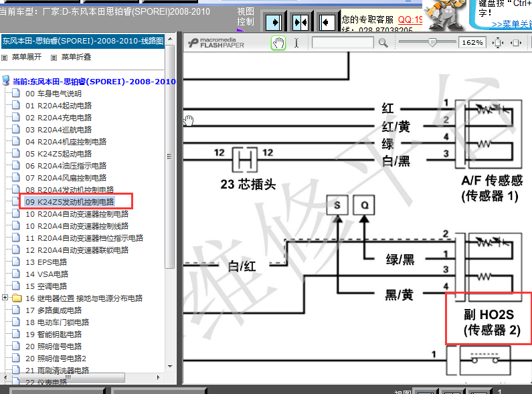Click the view control center-arrows button
The height and width of the screenshot is (394, 532).
point(300,23)
